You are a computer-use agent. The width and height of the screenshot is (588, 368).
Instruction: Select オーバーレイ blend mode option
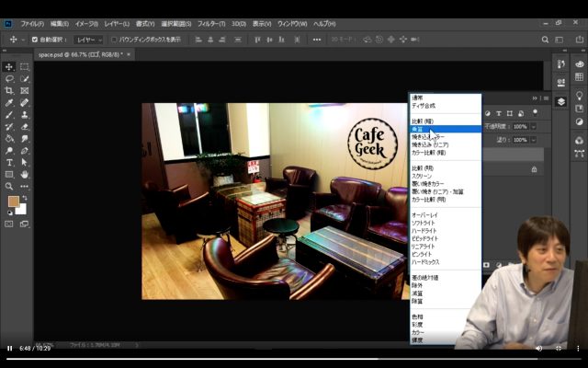coord(427,214)
